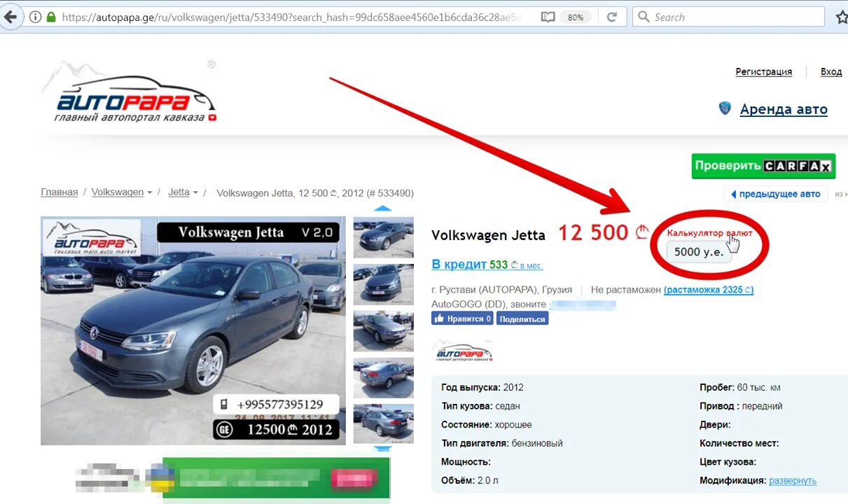Click the shield icon beside Аренда авто

725,108
